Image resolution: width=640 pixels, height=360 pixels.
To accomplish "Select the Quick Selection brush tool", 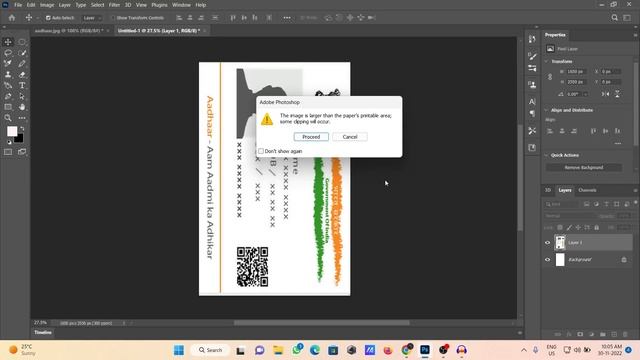I will point(22,53).
